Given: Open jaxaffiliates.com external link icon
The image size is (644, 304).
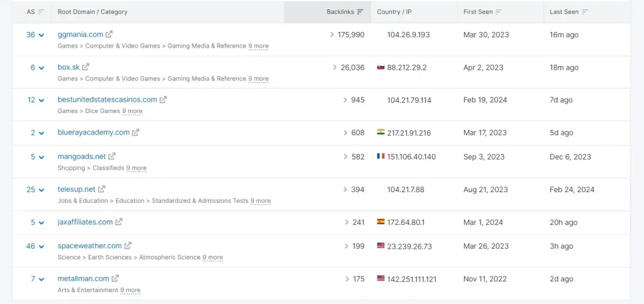Looking at the screenshot, I should (119, 222).
